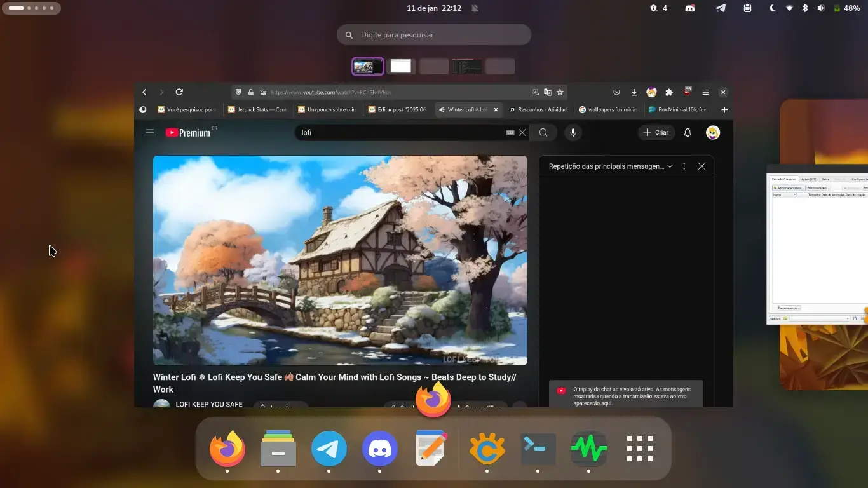Select the first workspace thumbnail
This screenshot has width=868, height=488.
[368, 66]
